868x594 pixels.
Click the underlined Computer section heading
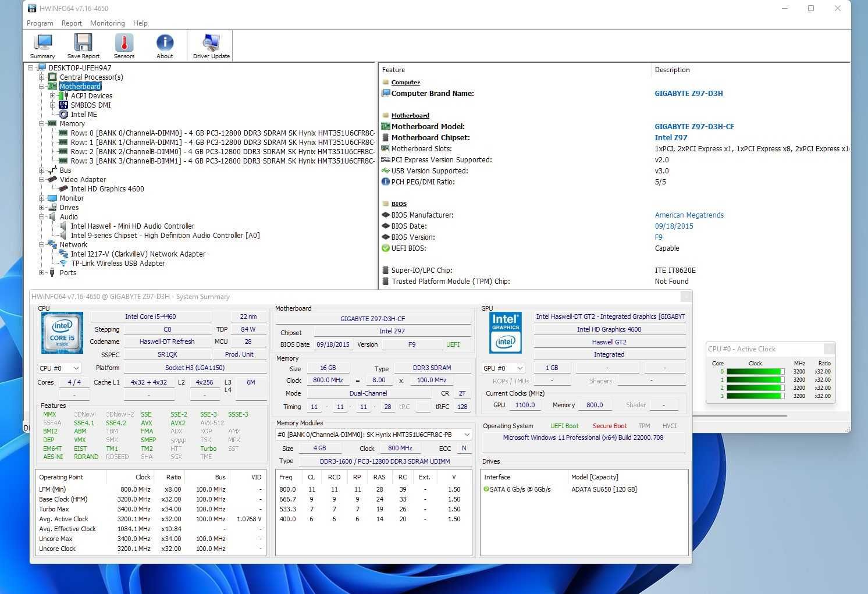pos(405,83)
